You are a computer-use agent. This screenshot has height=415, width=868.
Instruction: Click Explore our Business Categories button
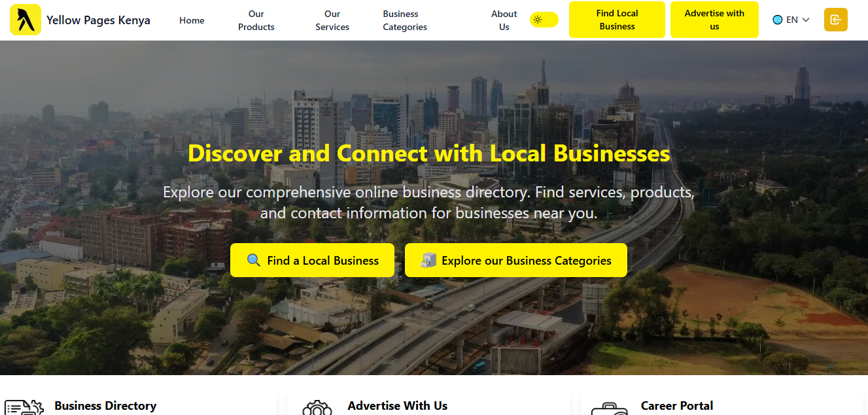click(x=516, y=260)
